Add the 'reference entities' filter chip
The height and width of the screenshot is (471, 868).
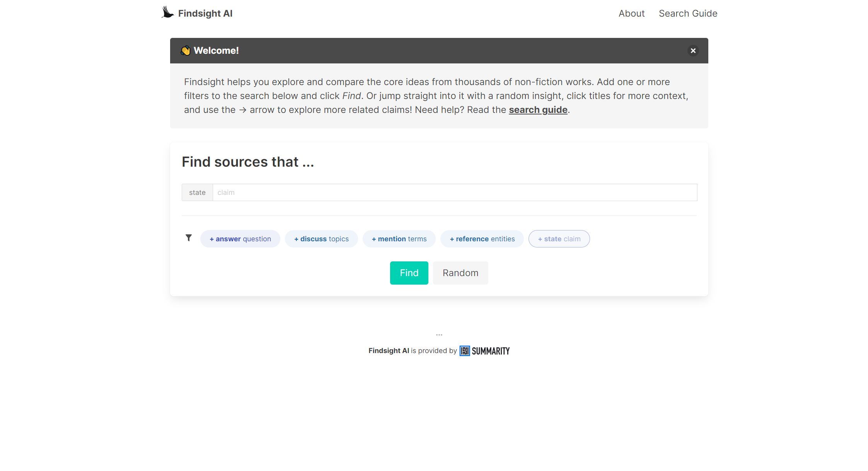point(482,239)
